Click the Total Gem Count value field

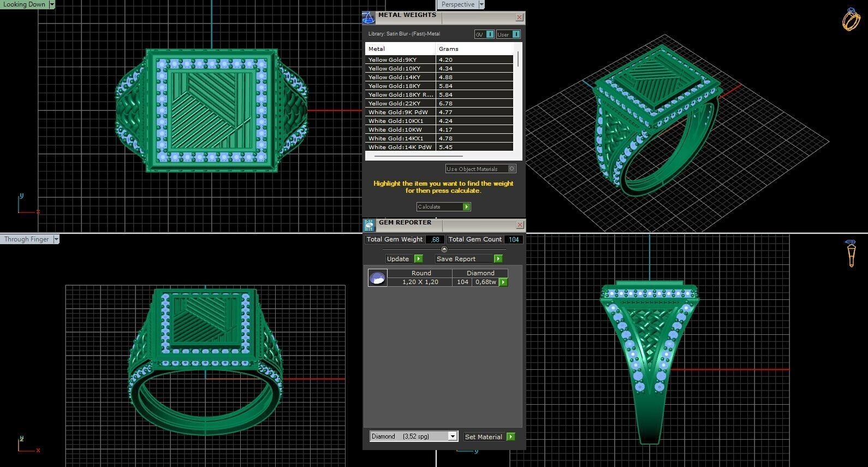pyautogui.click(x=514, y=239)
